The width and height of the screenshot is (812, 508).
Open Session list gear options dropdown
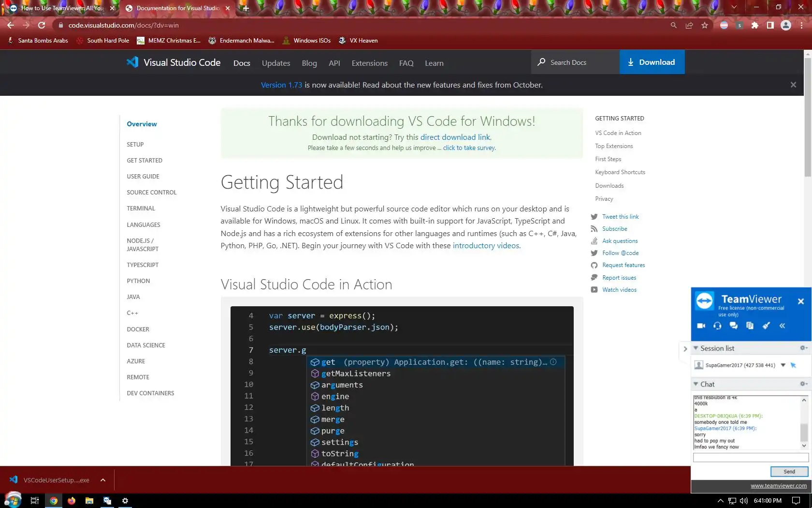(x=803, y=348)
